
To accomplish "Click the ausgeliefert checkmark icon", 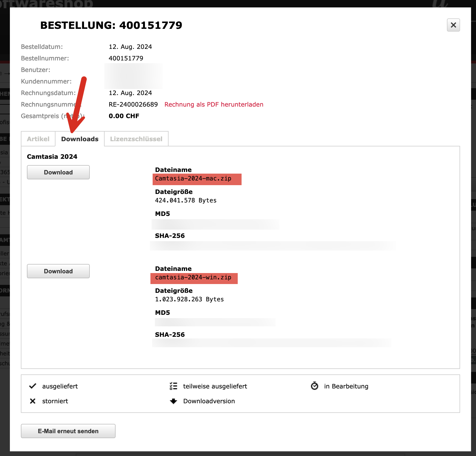I will click(x=33, y=386).
